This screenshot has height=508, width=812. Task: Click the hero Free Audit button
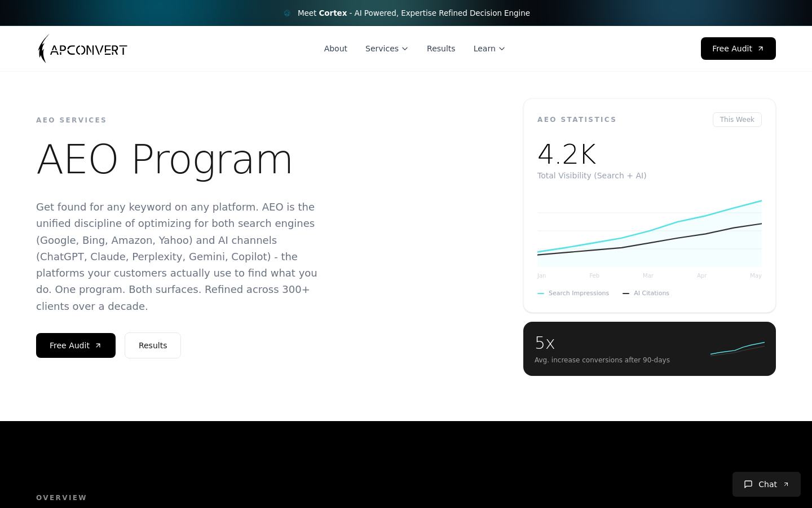pyautogui.click(x=76, y=345)
